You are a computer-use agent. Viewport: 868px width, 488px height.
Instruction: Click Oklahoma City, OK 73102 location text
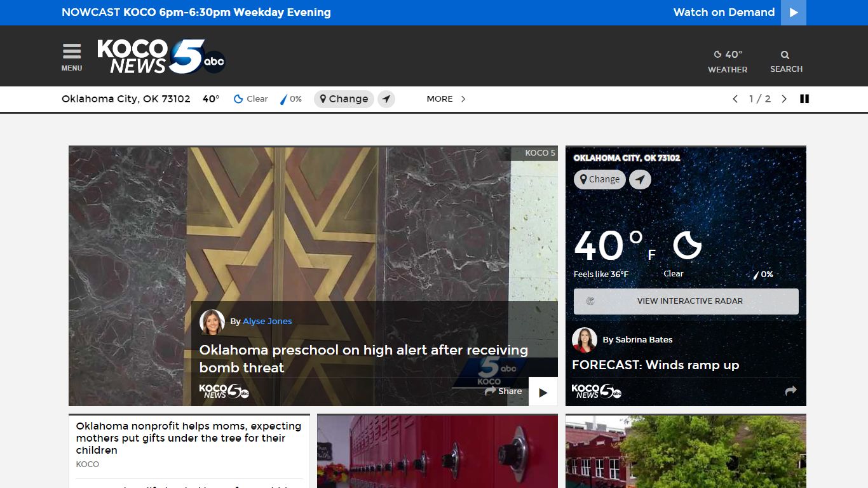pos(126,99)
